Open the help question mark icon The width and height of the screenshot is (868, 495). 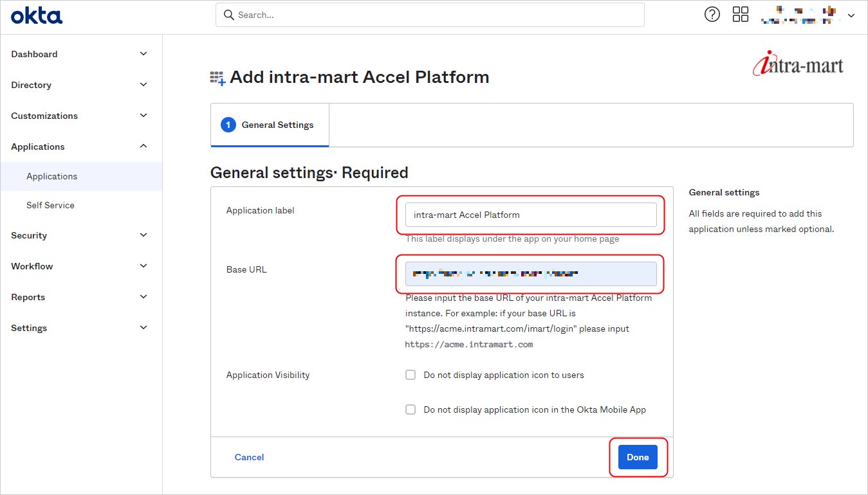tap(712, 15)
